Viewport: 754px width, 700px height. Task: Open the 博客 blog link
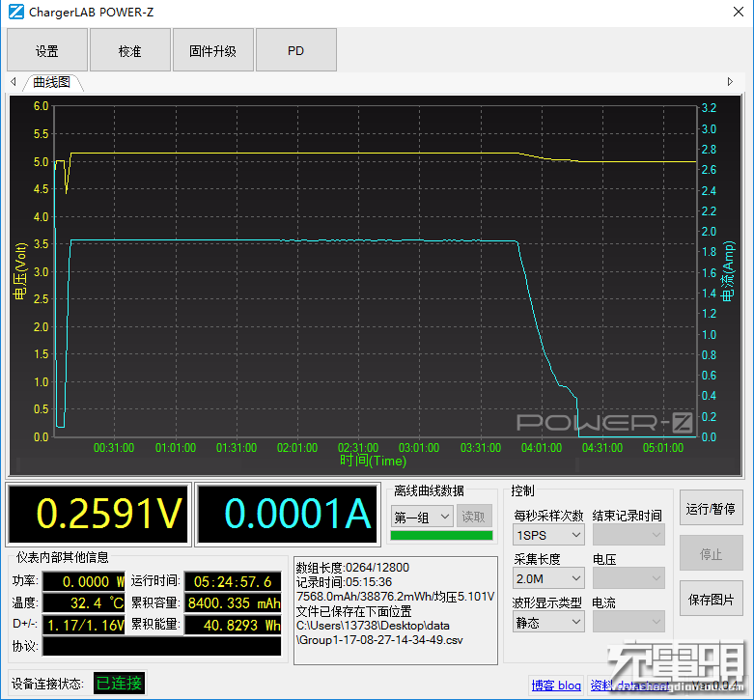(556, 686)
